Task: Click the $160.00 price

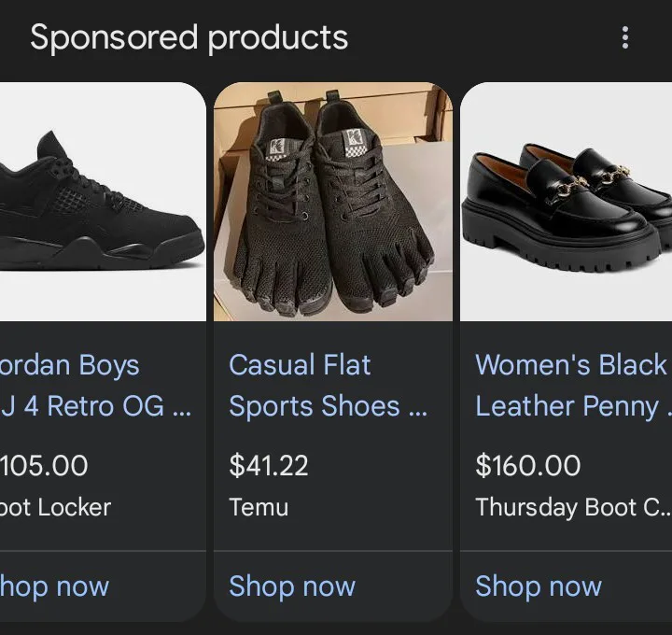Action: (x=527, y=465)
